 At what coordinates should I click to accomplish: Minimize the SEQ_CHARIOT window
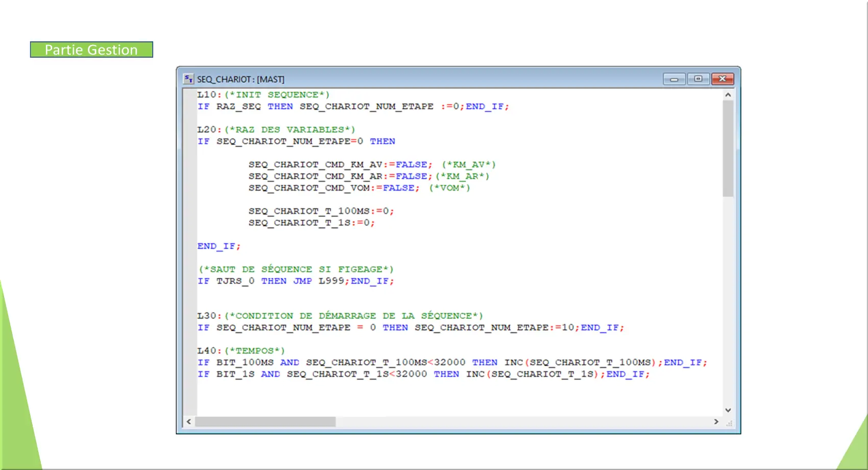pos(674,79)
